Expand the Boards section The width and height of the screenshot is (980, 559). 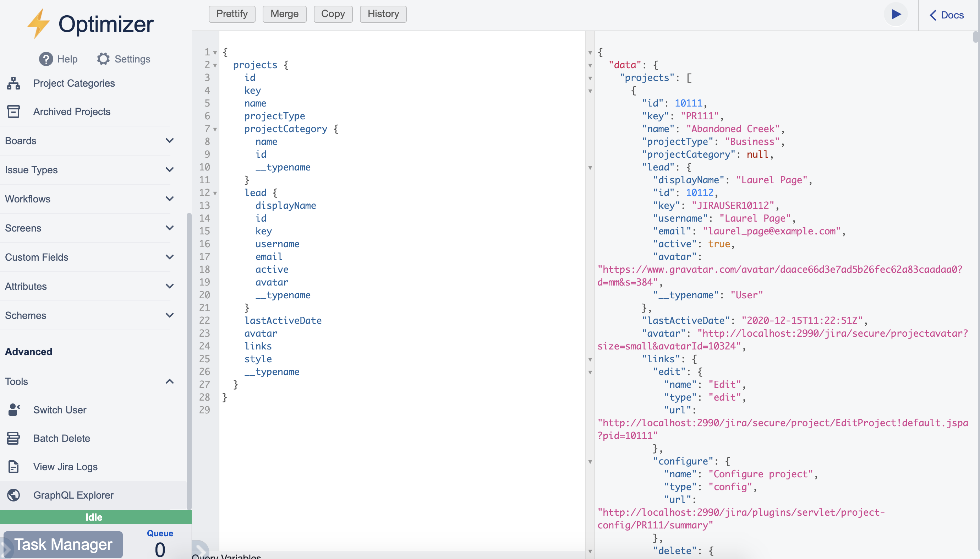tap(169, 141)
